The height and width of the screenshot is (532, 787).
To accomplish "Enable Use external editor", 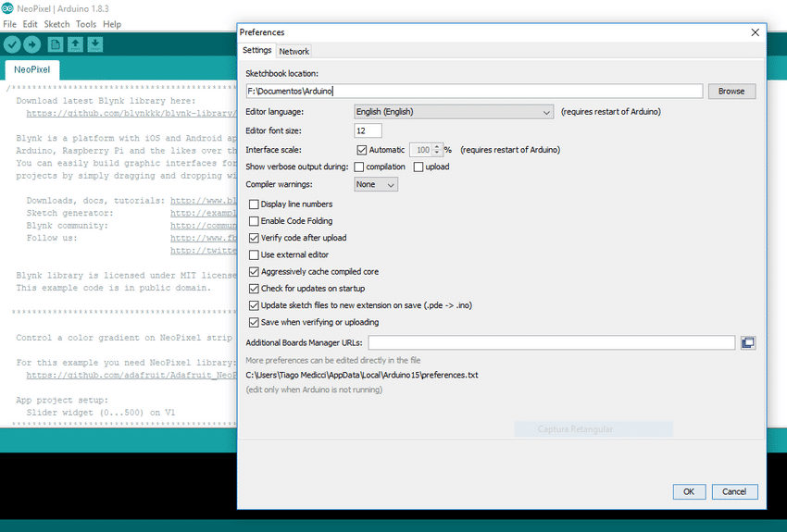I will pyautogui.click(x=254, y=254).
